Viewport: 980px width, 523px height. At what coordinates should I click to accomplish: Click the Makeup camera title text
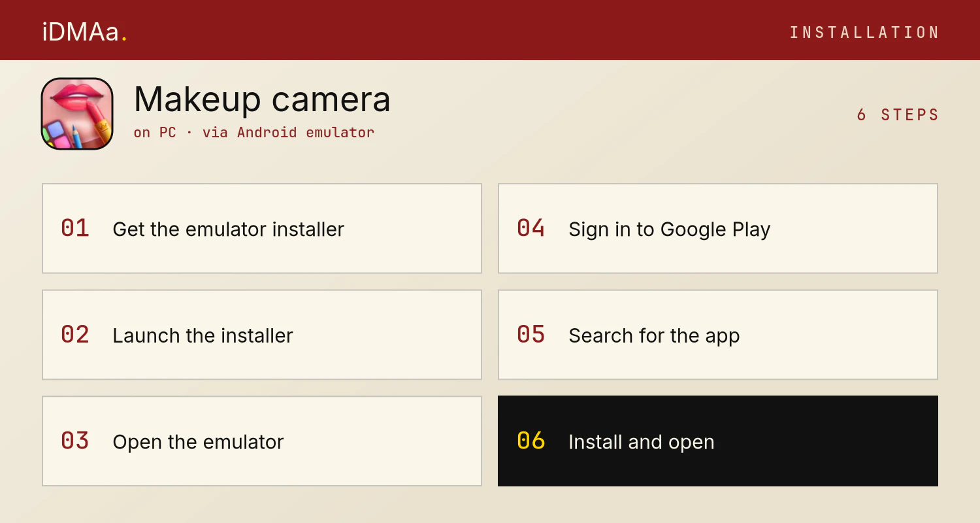(x=262, y=99)
